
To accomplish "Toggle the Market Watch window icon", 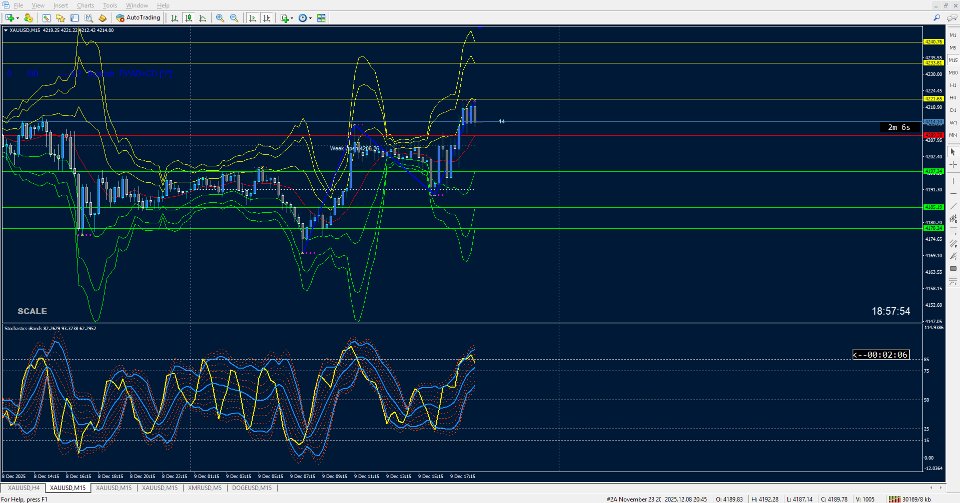I will tap(47, 18).
